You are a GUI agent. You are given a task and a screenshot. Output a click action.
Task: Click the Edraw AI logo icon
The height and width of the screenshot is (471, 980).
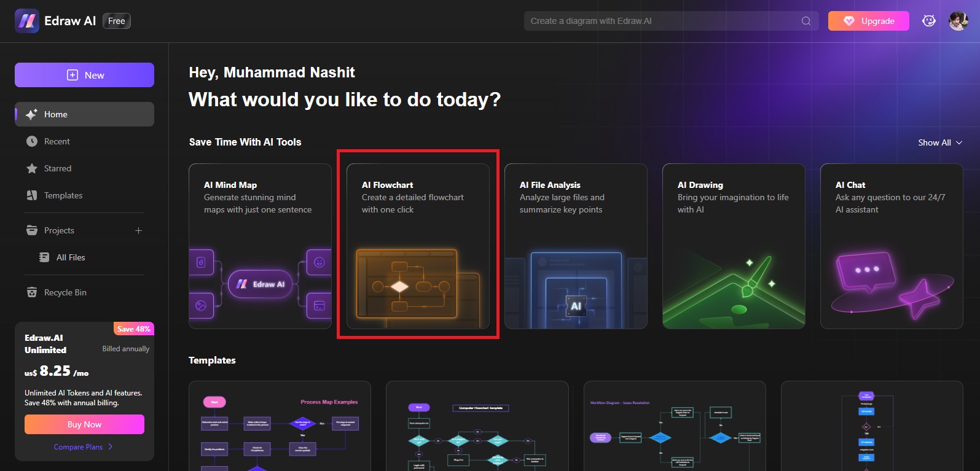(27, 21)
